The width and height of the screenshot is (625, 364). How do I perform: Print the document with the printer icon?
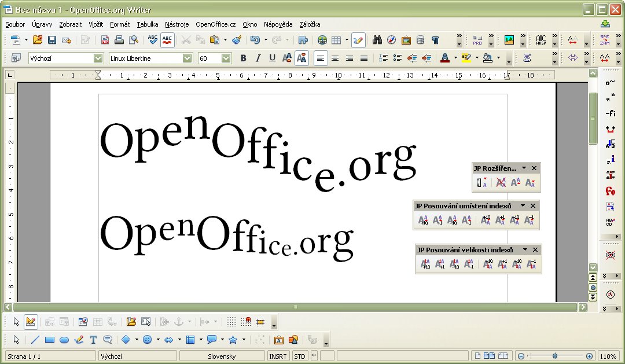tap(119, 40)
